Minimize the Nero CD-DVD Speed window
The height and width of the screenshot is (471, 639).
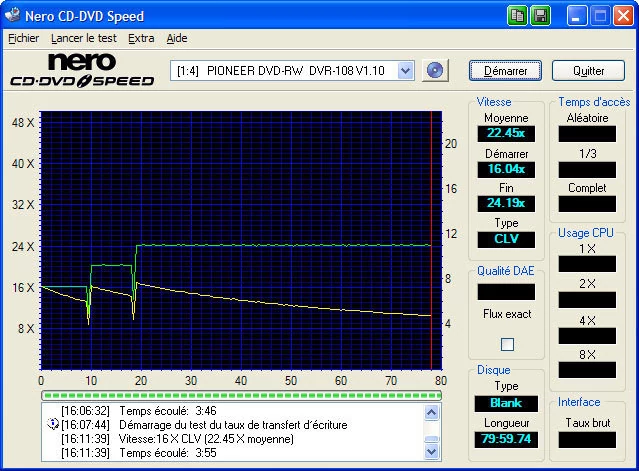coord(577,16)
